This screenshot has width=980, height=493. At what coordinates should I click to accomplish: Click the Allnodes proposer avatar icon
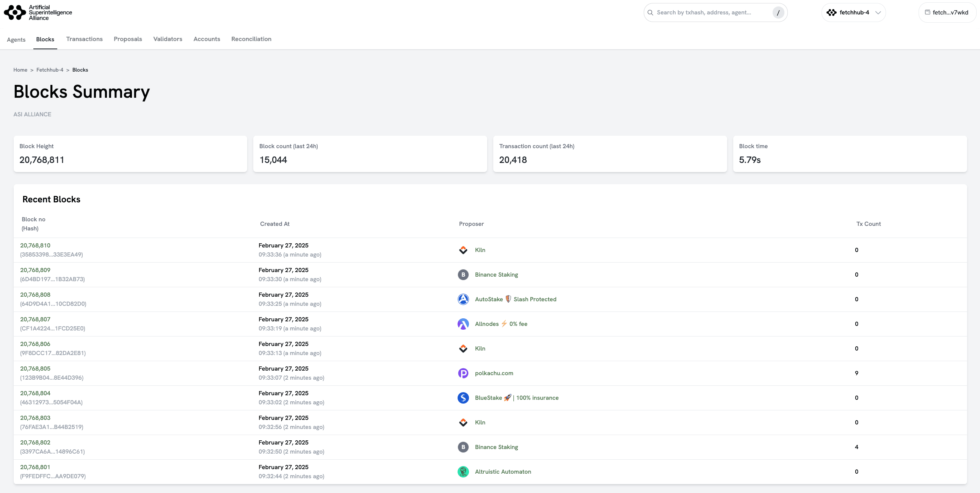pos(463,324)
